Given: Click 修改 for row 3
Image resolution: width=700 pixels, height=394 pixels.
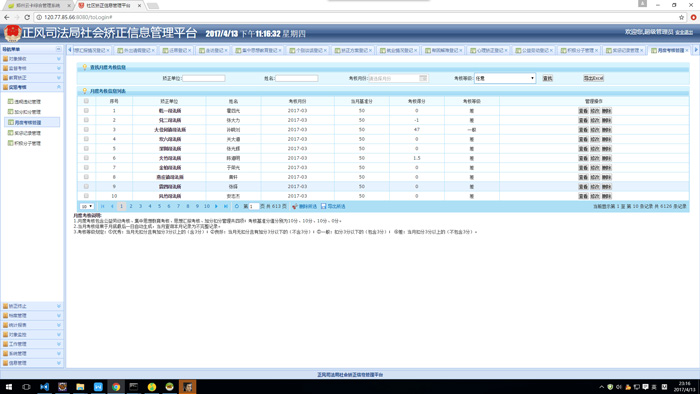Looking at the screenshot, I should tap(595, 130).
